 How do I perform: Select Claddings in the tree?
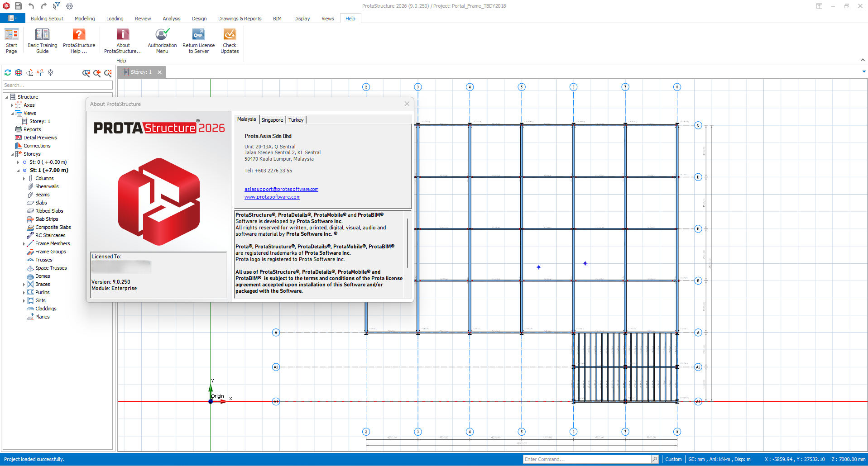(x=46, y=309)
